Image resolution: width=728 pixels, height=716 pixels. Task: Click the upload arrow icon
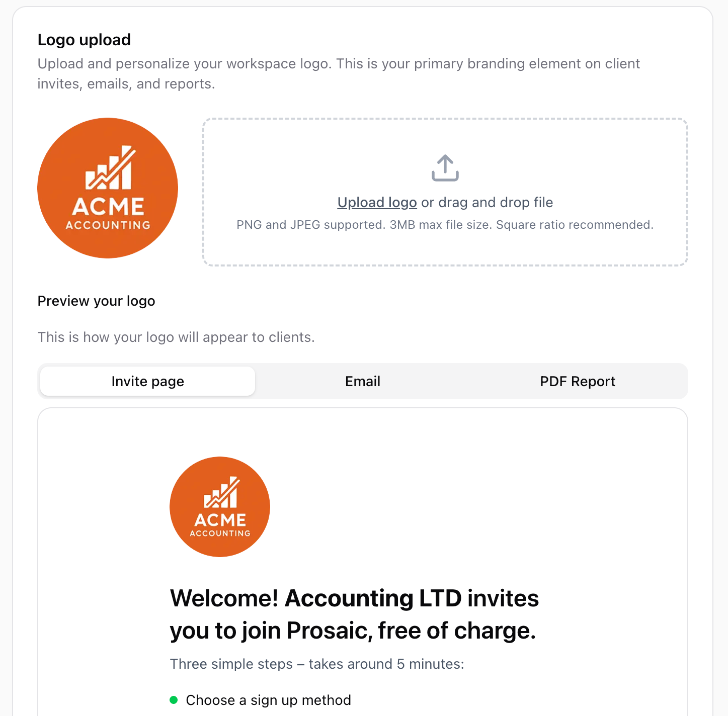[445, 168]
